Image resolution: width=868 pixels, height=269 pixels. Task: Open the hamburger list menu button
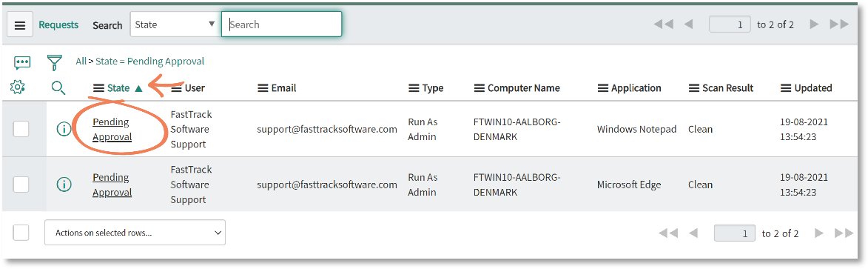[20, 25]
